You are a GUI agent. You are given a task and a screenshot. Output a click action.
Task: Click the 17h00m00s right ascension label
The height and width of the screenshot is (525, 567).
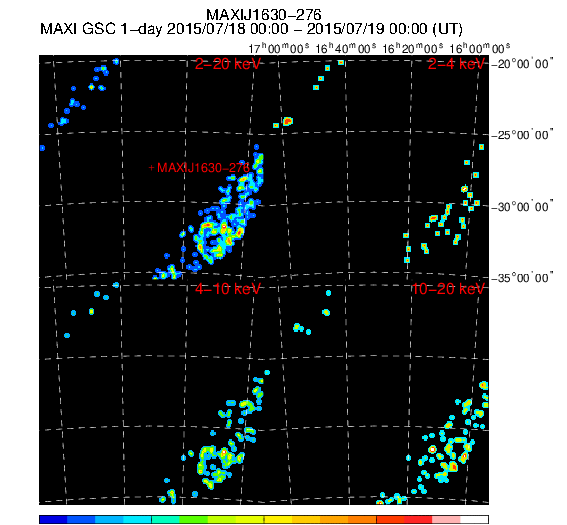click(279, 48)
